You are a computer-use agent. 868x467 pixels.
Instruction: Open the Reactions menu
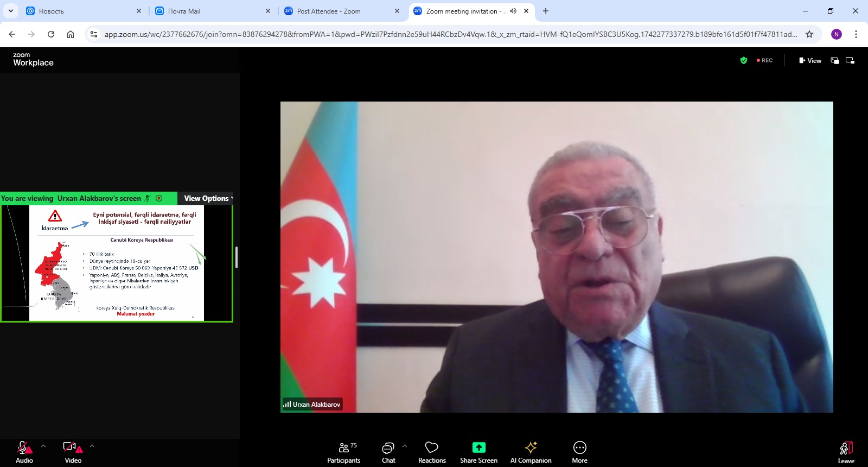[432, 452]
